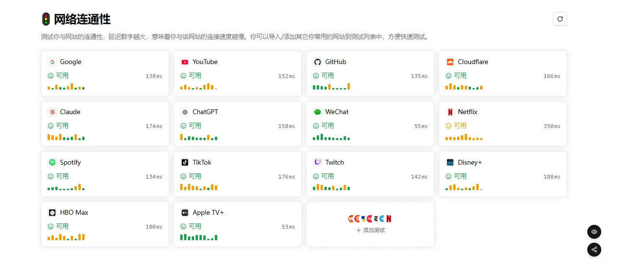Click the Apple TV+ 53ms latency value

click(288, 227)
